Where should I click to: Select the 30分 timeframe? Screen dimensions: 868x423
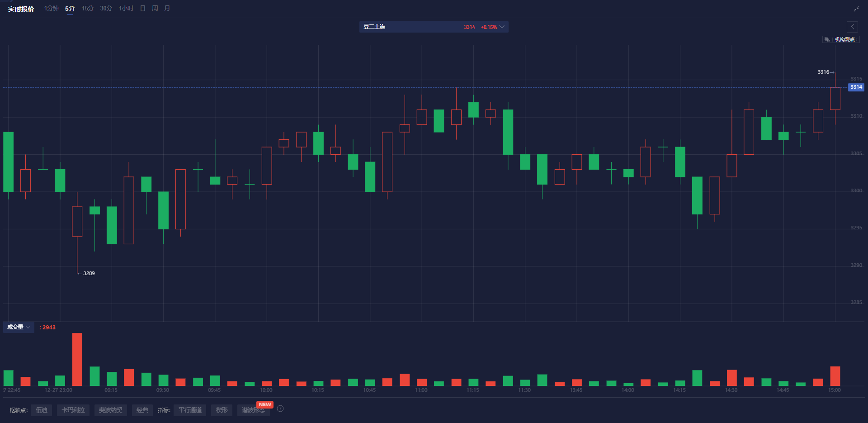click(106, 9)
